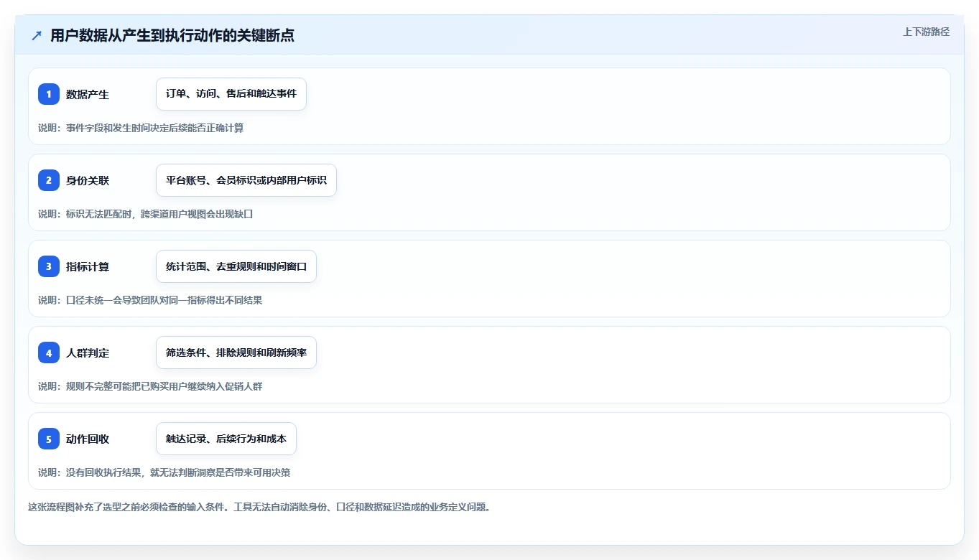Click the 身份关联 step label
Viewport: 979px width, 560px height.
coord(88,180)
